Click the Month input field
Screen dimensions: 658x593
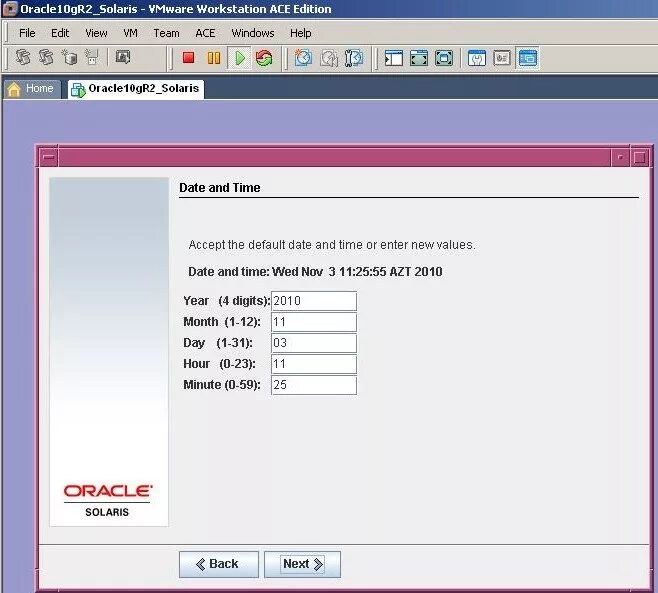coord(314,322)
